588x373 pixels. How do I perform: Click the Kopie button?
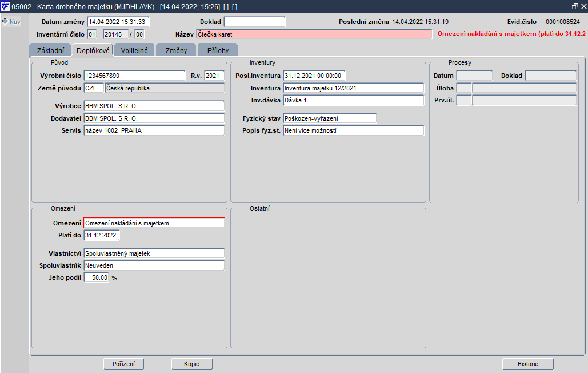pyautogui.click(x=191, y=364)
